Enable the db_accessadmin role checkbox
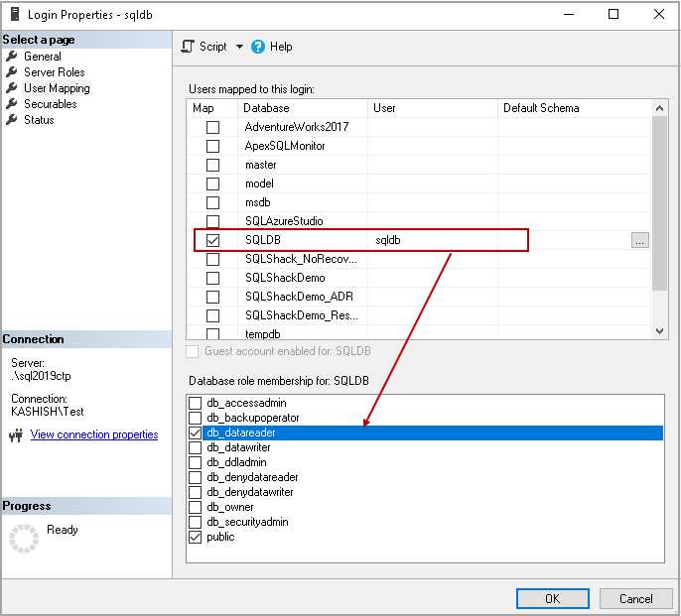The height and width of the screenshot is (616, 681). click(x=195, y=403)
